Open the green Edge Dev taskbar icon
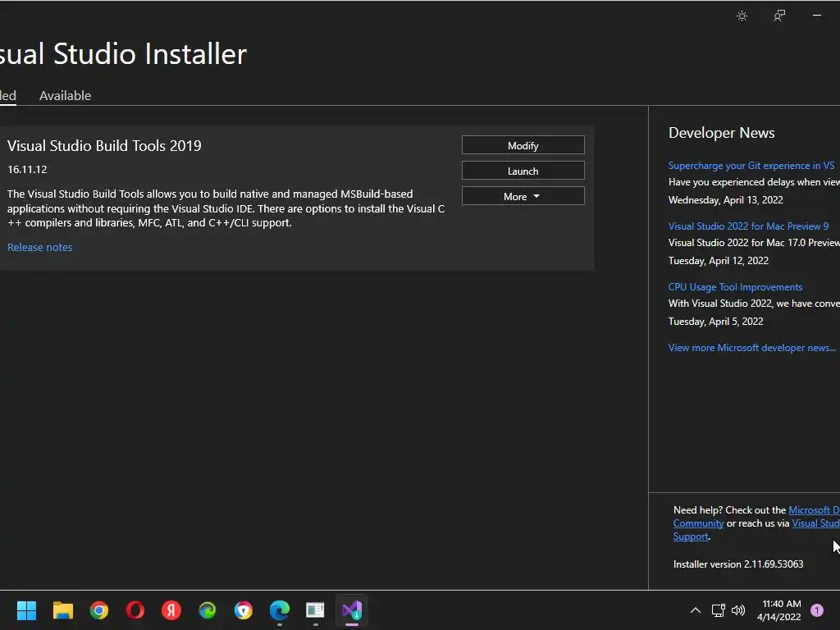Screen dimensions: 840x630 [x=208, y=610]
